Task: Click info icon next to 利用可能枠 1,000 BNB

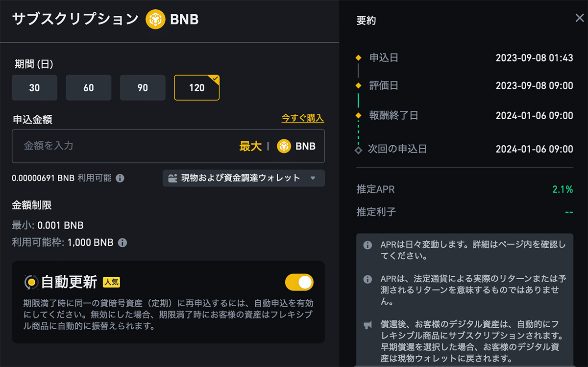Action: click(122, 242)
